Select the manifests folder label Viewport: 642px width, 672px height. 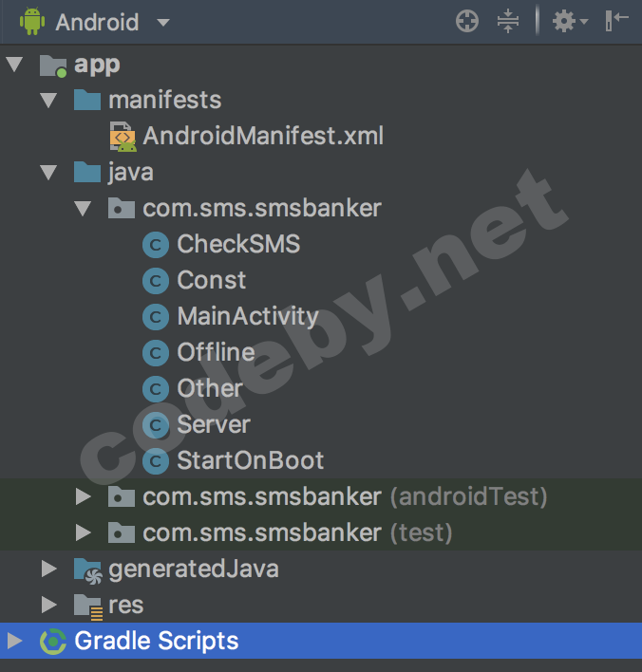pos(165,101)
